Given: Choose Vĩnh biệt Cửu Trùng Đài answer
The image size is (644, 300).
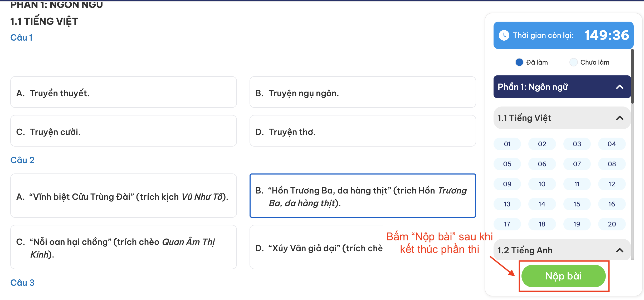Looking at the screenshot, I should (123, 196).
